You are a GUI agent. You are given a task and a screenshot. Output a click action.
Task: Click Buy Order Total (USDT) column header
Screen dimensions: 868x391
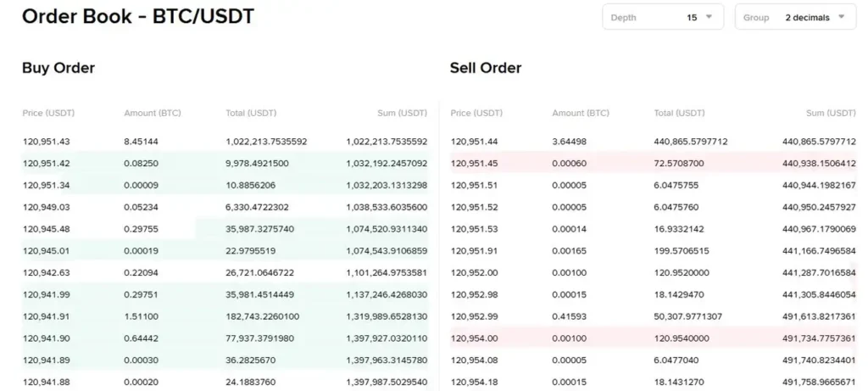click(x=251, y=113)
